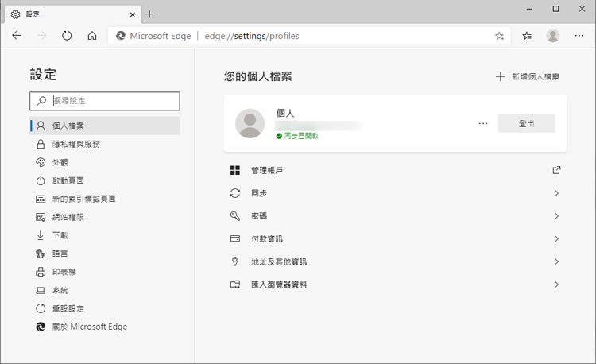596x364 pixels.
Task: Click the download arrow icon beside 下載
Action: click(x=41, y=235)
